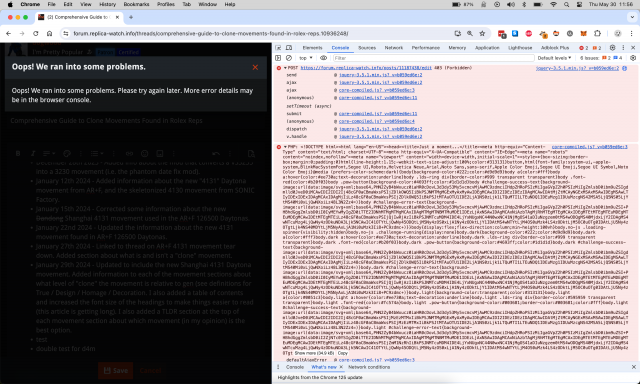Go back to previous page
This screenshot has height=384, width=640.
point(9,33)
